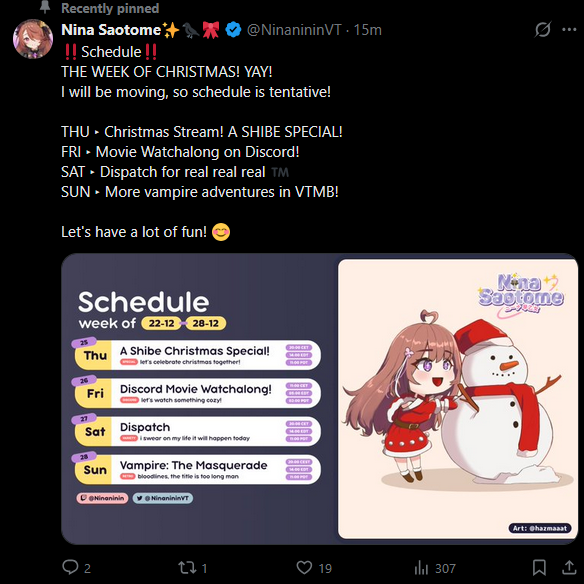The image size is (584, 584).
Task: Click the blue verified badge
Action: point(234,30)
